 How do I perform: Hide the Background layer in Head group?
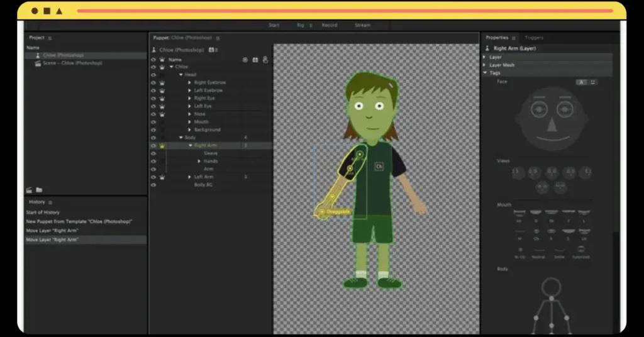153,130
